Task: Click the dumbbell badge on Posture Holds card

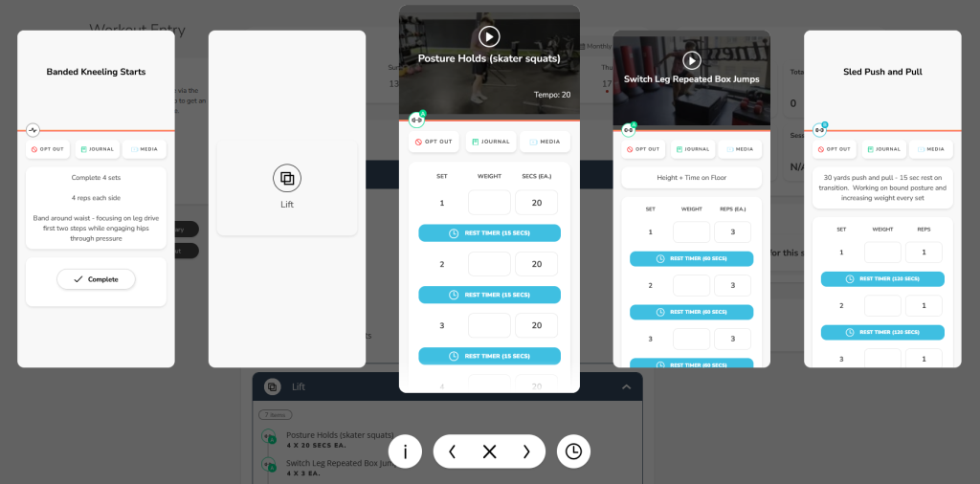Action: tap(417, 120)
